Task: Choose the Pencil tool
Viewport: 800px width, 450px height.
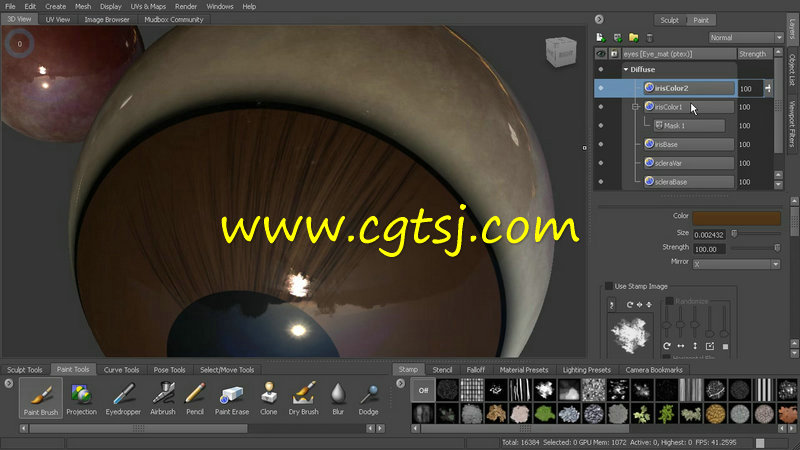Action: (x=195, y=398)
